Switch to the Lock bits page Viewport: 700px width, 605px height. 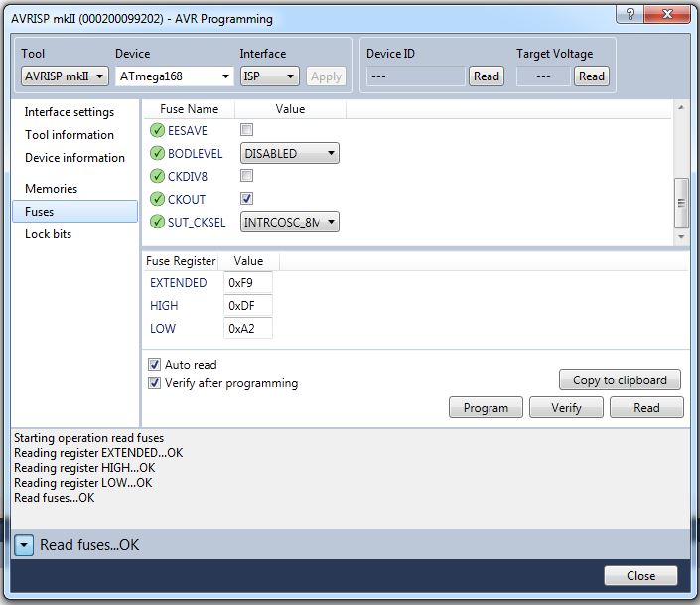coord(48,234)
